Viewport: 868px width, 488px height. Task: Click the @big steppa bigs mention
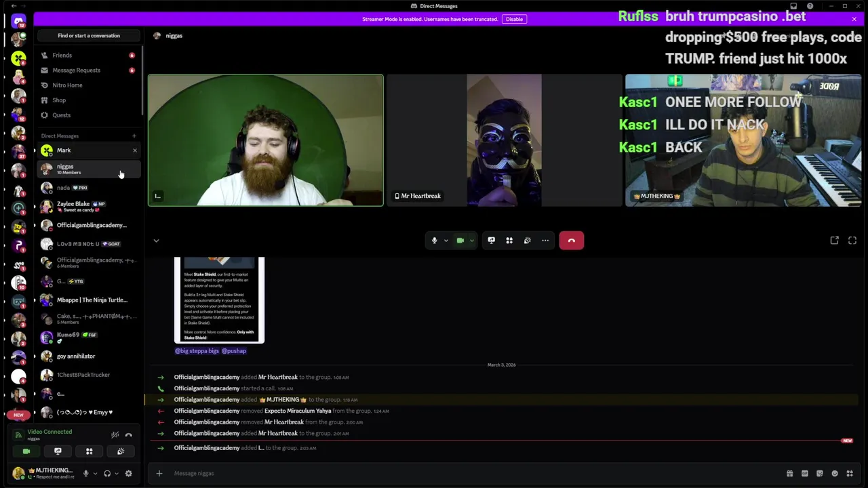click(x=197, y=351)
